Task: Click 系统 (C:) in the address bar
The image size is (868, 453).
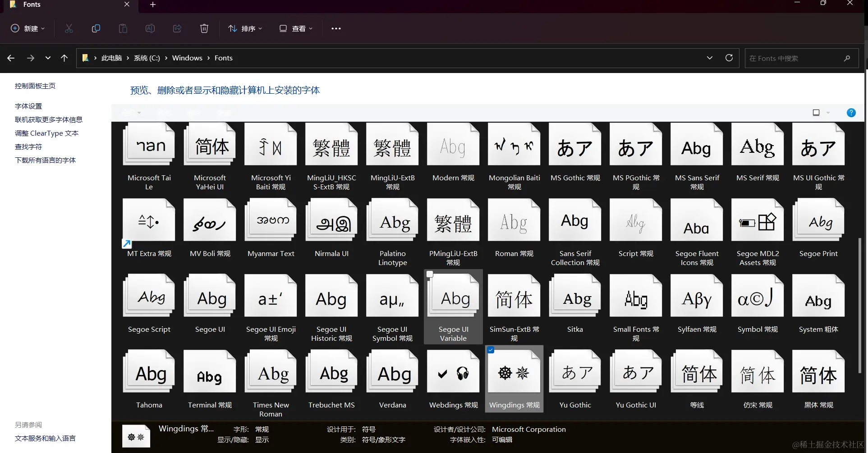Action: (x=147, y=58)
